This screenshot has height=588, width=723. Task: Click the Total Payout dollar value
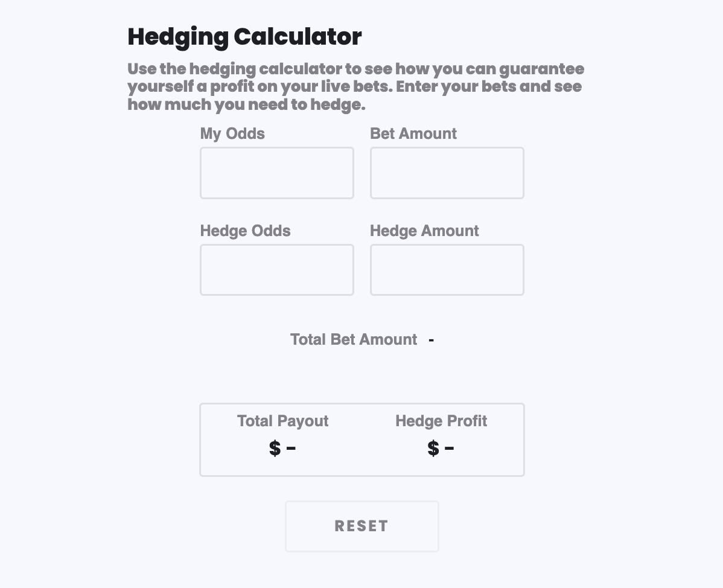pos(282,448)
